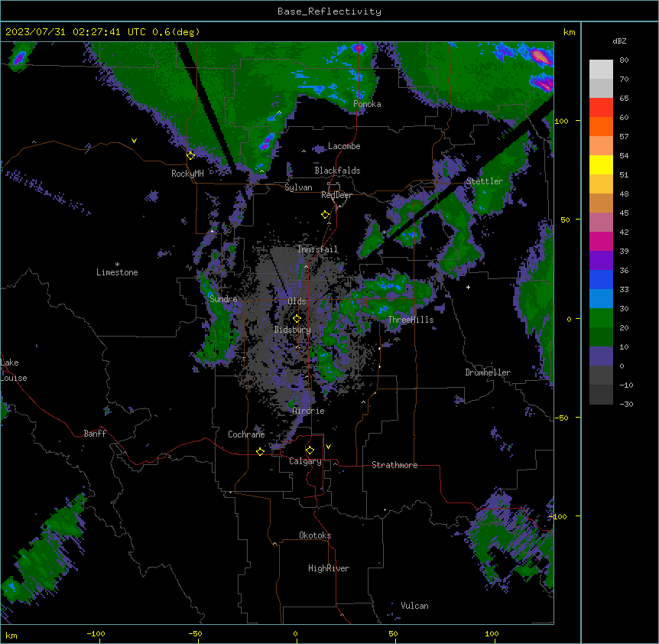
Task: Click the RedDeer city label
Action: pos(336,195)
